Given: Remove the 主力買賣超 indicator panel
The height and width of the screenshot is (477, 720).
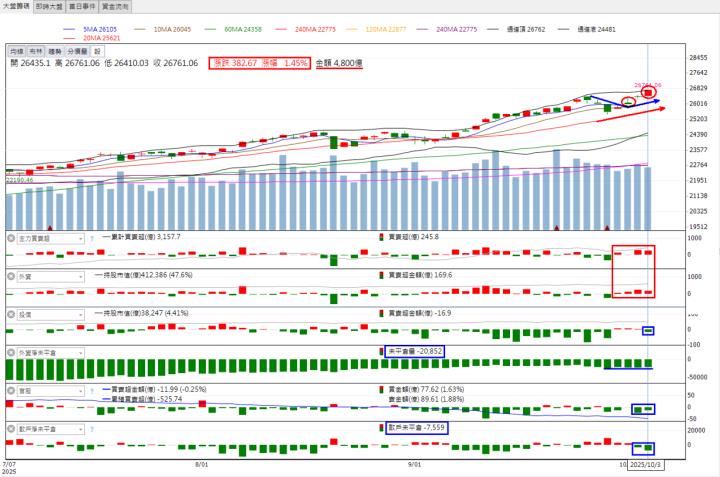Looking at the screenshot, I should [12, 238].
